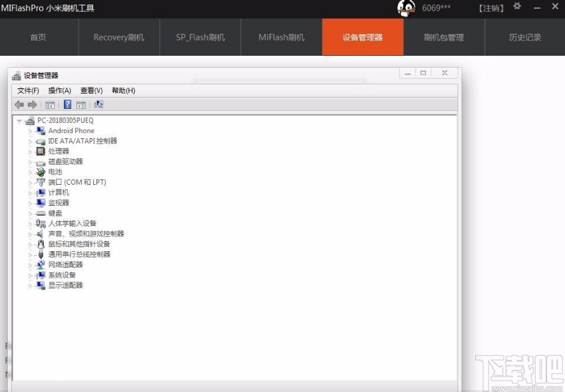Expand the Android Phone node
The height and width of the screenshot is (392, 565).
tap(31, 131)
